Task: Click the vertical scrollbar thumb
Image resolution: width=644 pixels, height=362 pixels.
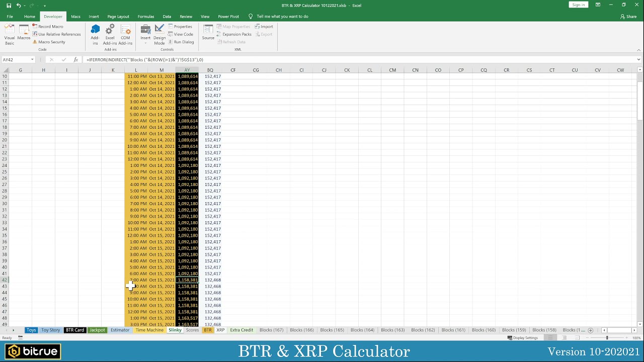Action: click(640, 101)
